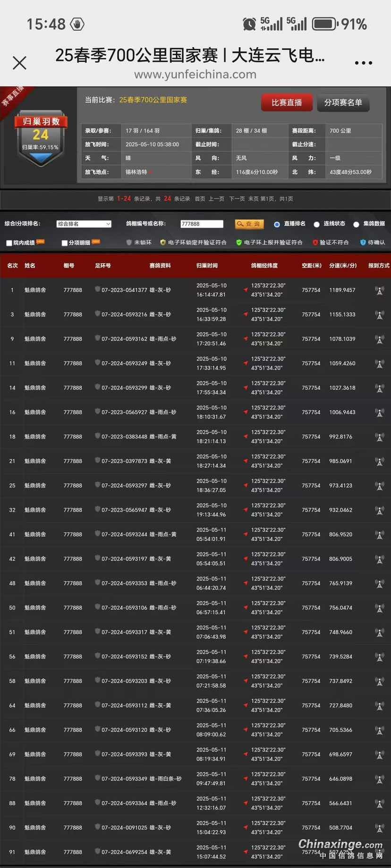Viewport: 391px width, 868px height.
Task: Click signal tower icon in rank 50 row
Action: 379,608
